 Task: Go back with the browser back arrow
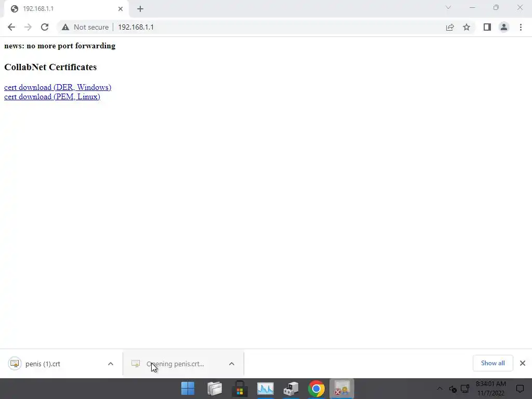(x=11, y=27)
